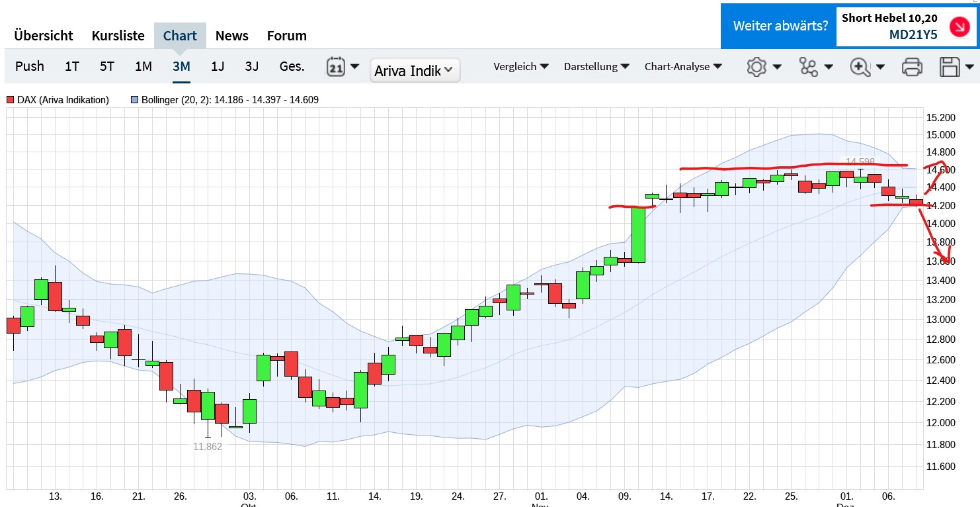
Task: Select the Ges. full history range
Action: pos(292,66)
